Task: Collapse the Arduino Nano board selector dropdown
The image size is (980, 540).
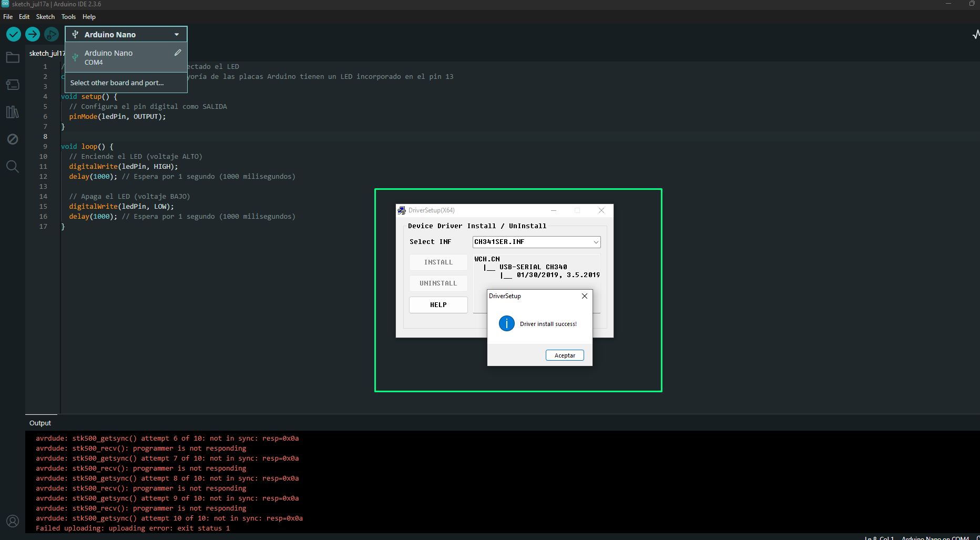Action: [176, 34]
